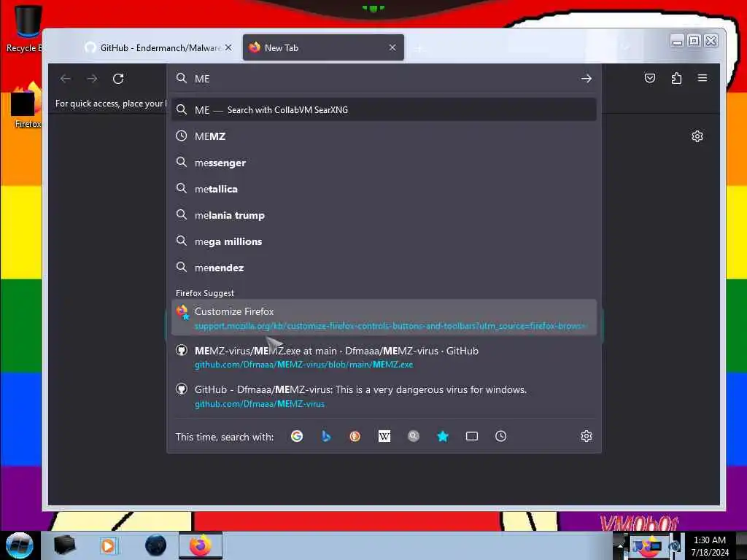The width and height of the screenshot is (747, 560).
Task: Select the menendez suggestion
Action: click(384, 268)
